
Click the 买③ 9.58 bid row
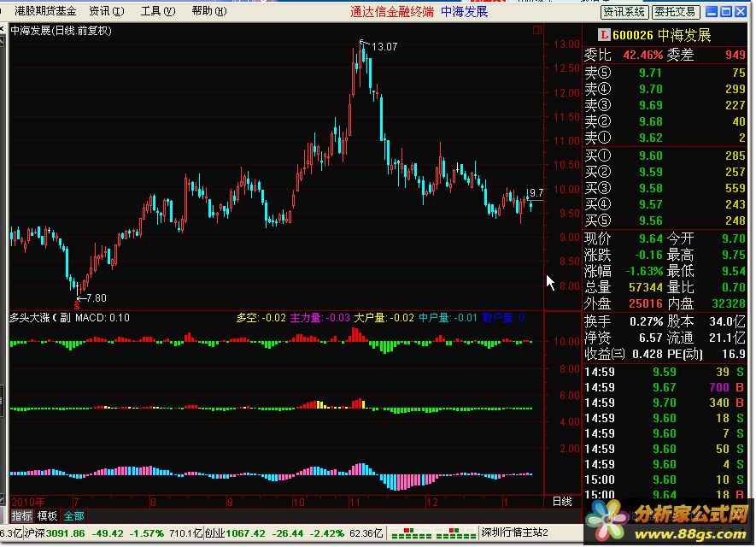click(x=665, y=189)
